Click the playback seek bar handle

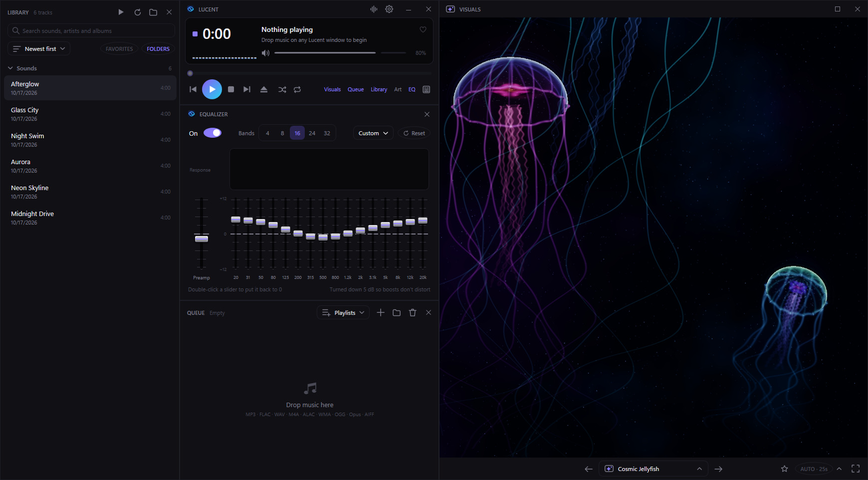pyautogui.click(x=190, y=73)
